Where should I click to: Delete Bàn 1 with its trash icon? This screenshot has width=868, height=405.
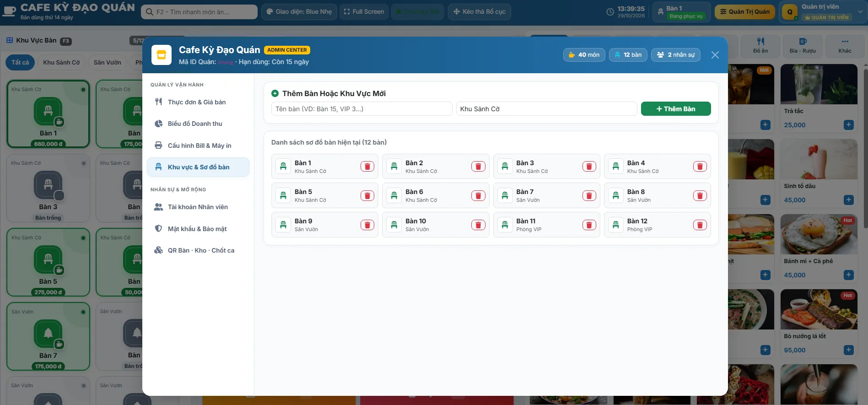coord(367,167)
